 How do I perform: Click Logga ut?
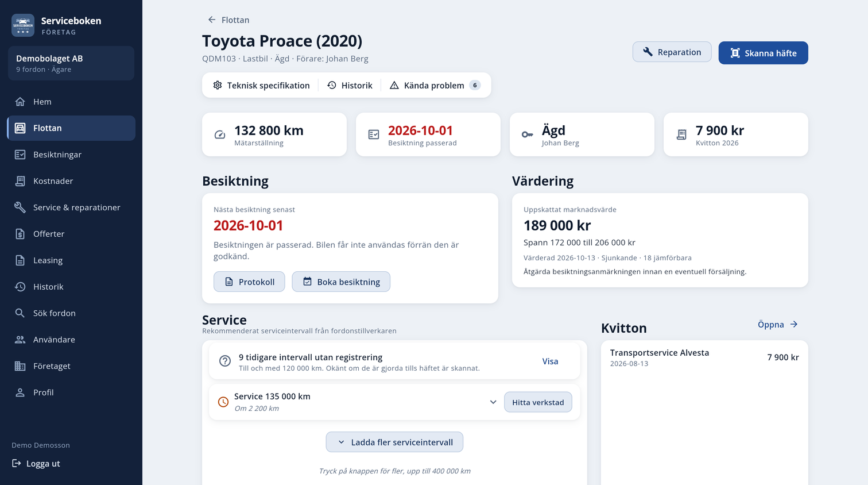(36, 464)
